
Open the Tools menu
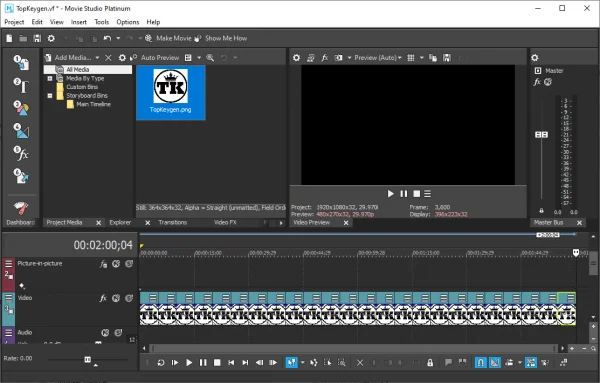102,22
